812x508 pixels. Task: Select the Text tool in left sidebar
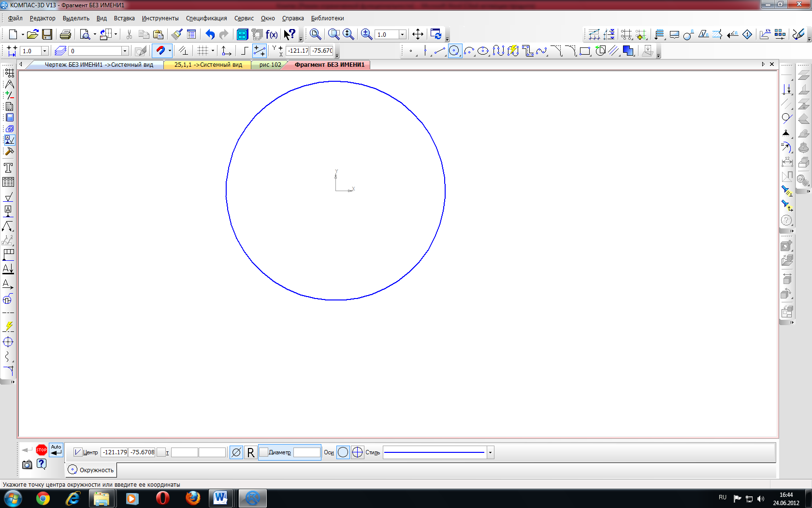tap(8, 168)
